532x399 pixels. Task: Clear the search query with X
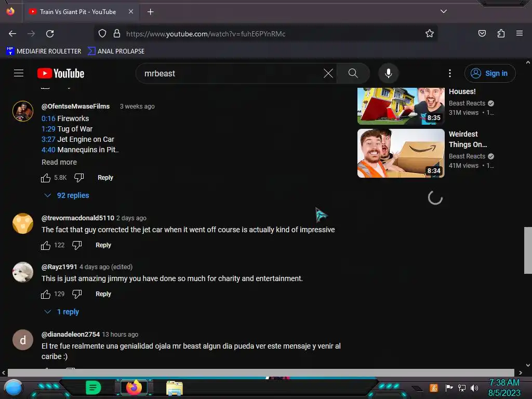[x=328, y=73]
